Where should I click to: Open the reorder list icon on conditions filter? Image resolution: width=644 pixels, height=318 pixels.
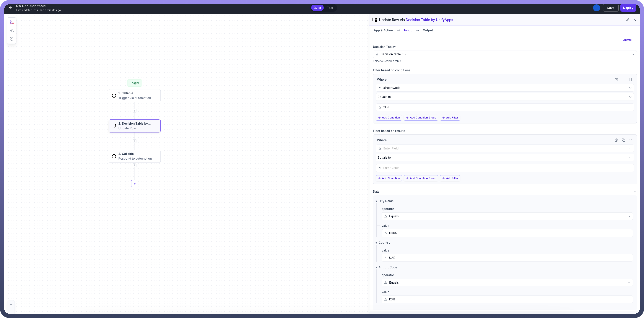(x=631, y=79)
